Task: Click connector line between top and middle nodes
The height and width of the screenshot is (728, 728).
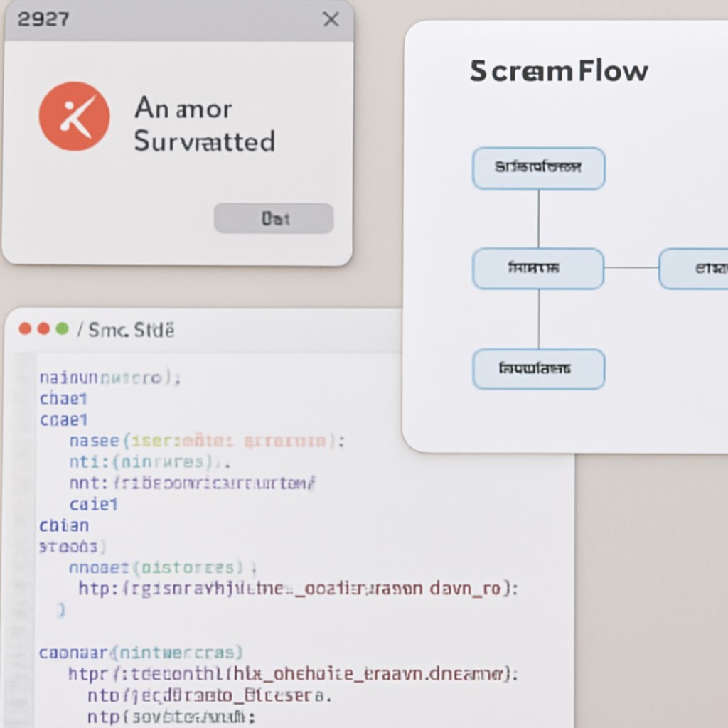Action: click(x=538, y=218)
